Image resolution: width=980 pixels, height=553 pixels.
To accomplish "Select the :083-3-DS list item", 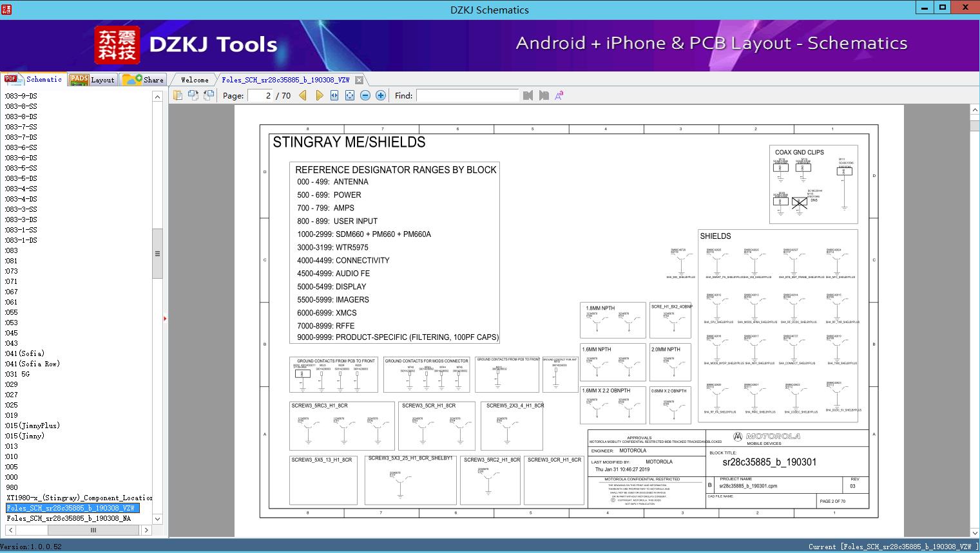I will coord(21,220).
